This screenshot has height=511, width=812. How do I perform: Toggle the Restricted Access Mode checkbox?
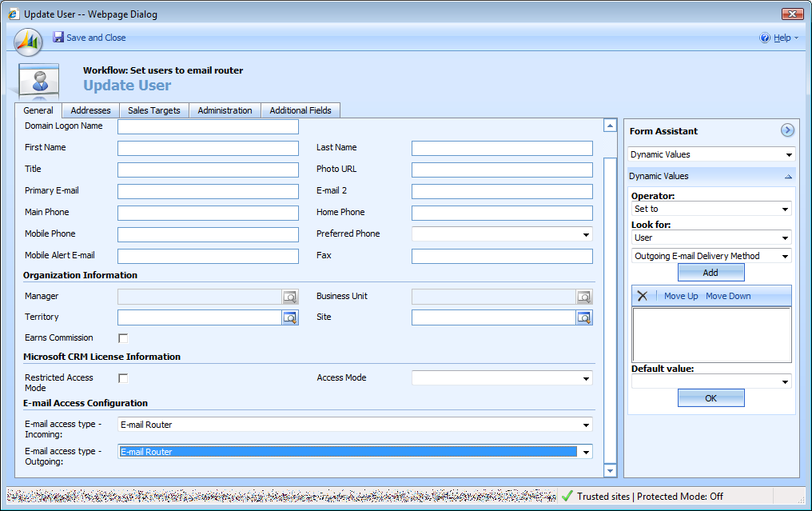tap(123, 378)
